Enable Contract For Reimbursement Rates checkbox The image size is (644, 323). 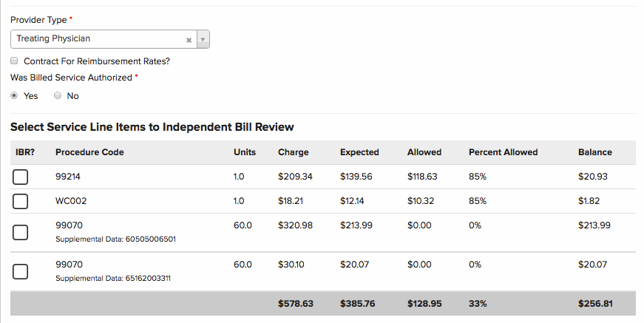15,61
